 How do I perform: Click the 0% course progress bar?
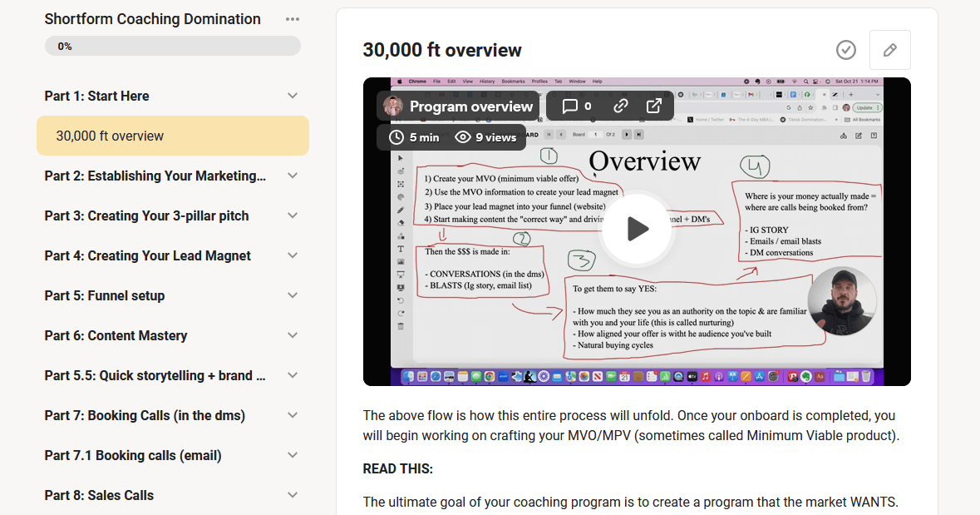click(172, 47)
